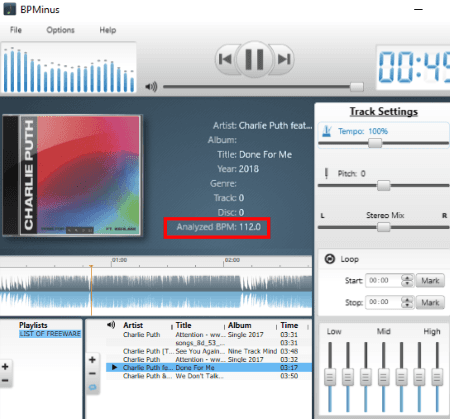Click the blue repeat icon beside the tracklist
The image size is (450, 419).
tap(92, 387)
